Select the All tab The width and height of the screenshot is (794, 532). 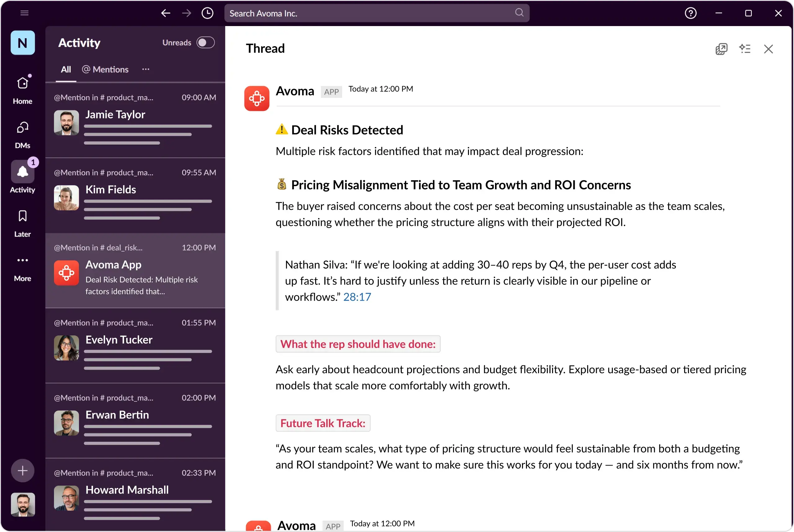click(x=66, y=69)
